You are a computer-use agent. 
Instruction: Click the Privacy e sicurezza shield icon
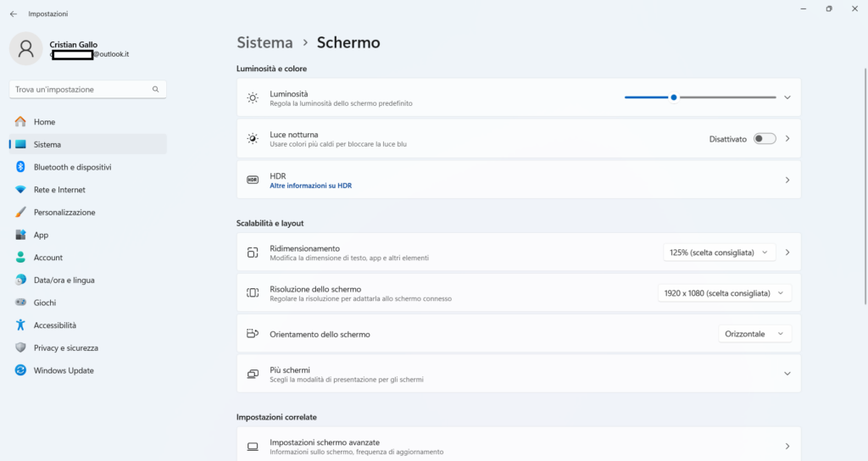tap(20, 347)
